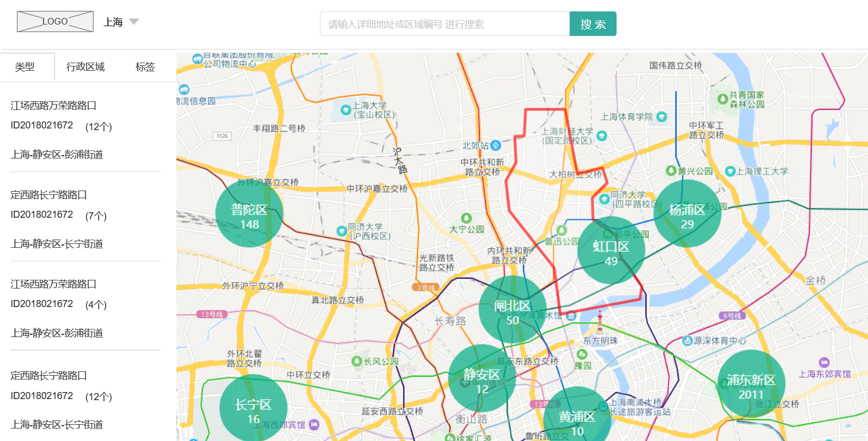Select the 浦东新区 2011 cluster marker
Viewport: 868px width, 441px height.
click(751, 384)
